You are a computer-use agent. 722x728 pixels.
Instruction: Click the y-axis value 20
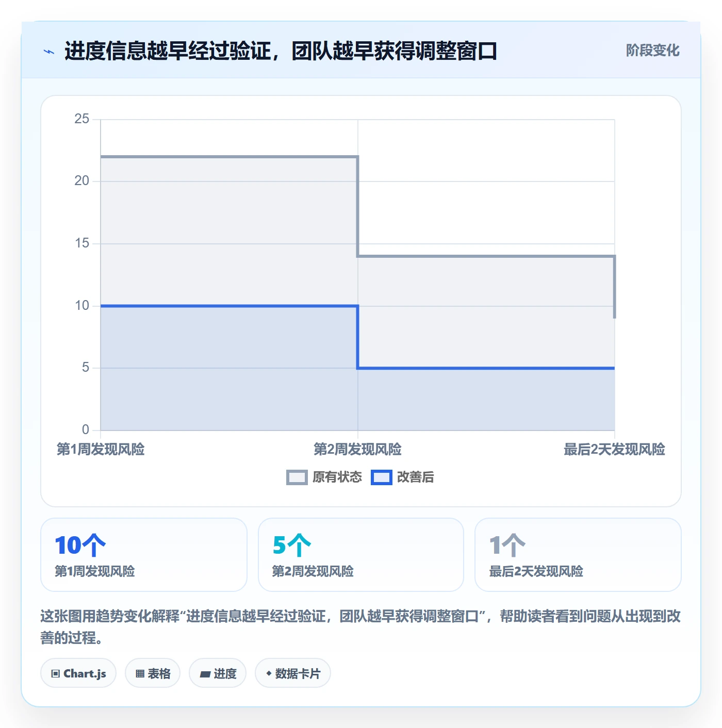pyautogui.click(x=82, y=181)
